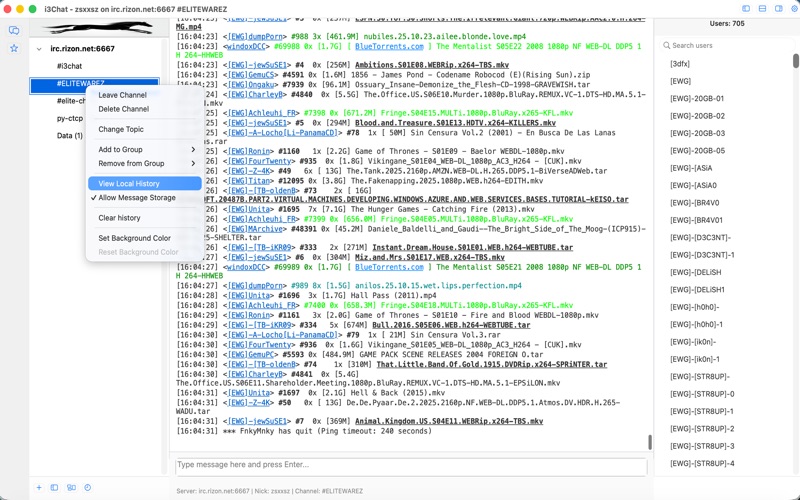The height and width of the screenshot is (500, 800).
Task: Select user [EWG]-20GB-05 in user list
Action: (697, 151)
